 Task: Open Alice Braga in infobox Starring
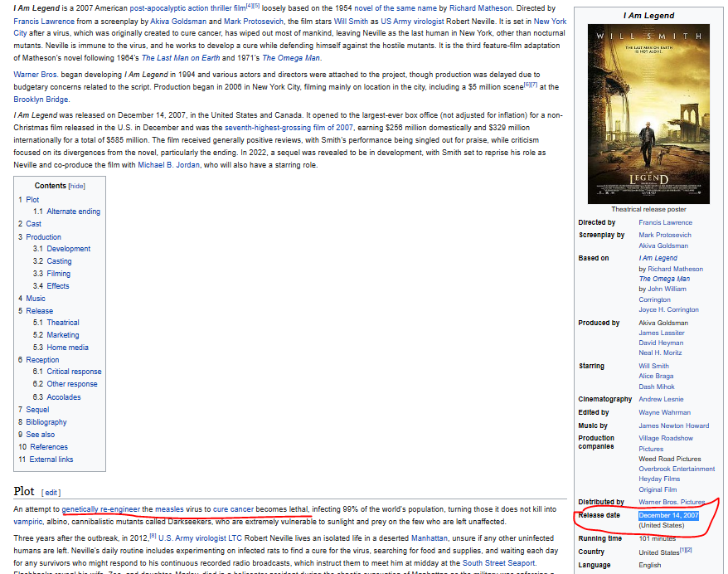tap(656, 376)
